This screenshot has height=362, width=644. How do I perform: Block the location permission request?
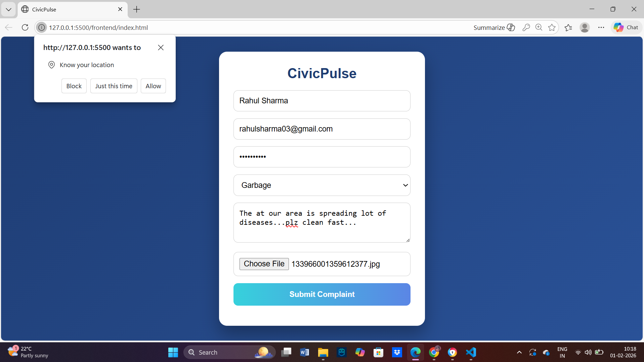click(x=74, y=86)
